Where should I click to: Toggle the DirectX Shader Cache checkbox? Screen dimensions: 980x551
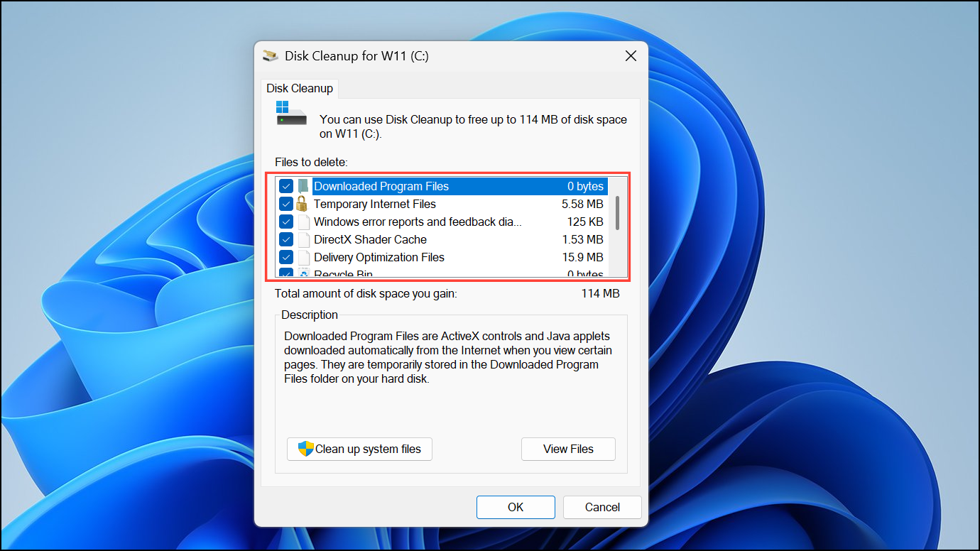point(286,239)
